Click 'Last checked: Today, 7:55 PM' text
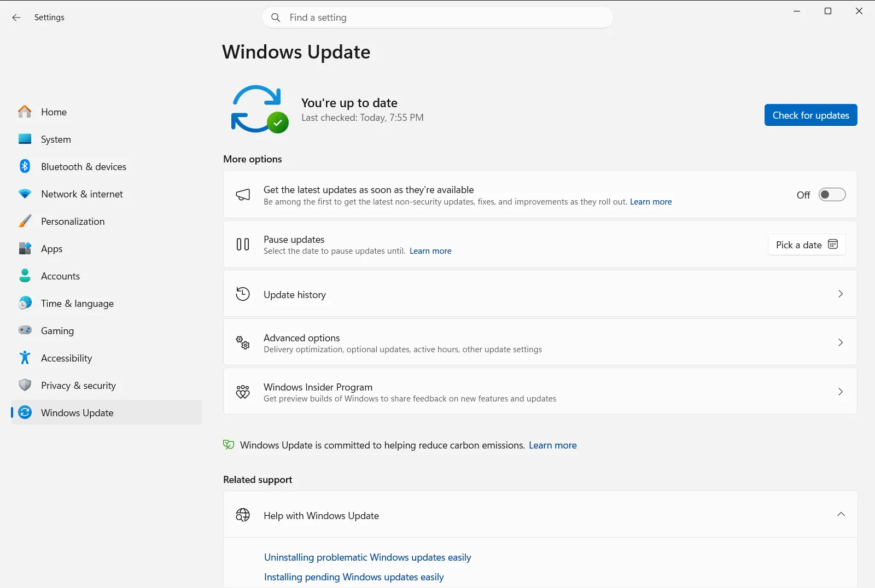875x588 pixels. click(x=363, y=118)
